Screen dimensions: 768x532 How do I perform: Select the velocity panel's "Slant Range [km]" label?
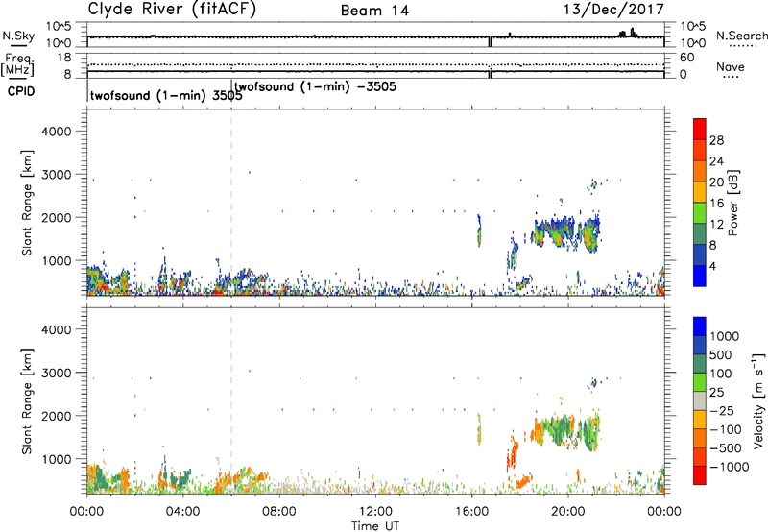[x=27, y=401]
